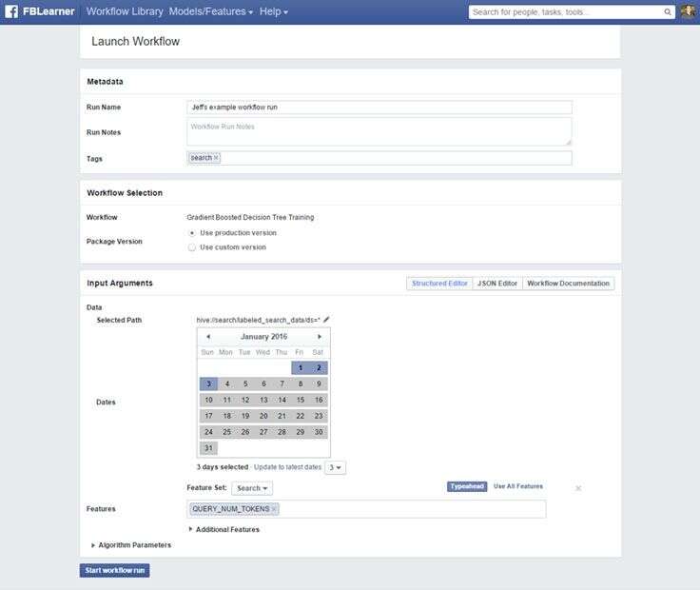Select Use production version option
Image resolution: width=700 pixels, height=590 pixels.
coord(192,232)
